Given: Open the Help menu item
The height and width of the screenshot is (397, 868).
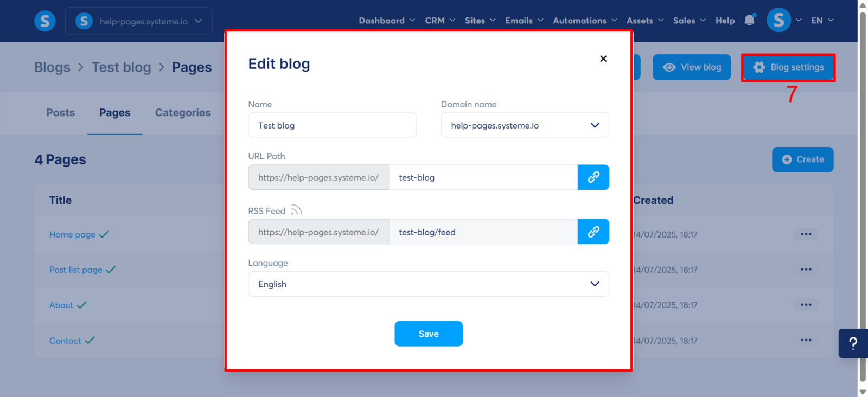Looking at the screenshot, I should pyautogui.click(x=725, y=21).
